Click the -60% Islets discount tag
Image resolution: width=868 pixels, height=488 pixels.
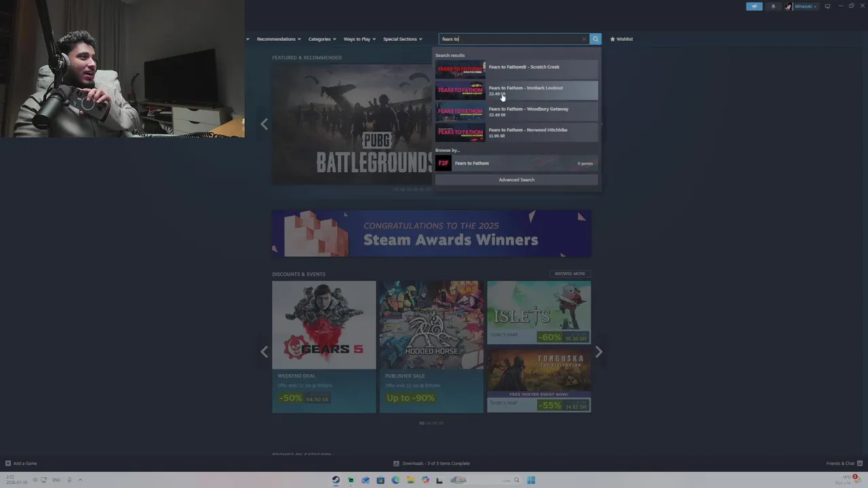(550, 338)
